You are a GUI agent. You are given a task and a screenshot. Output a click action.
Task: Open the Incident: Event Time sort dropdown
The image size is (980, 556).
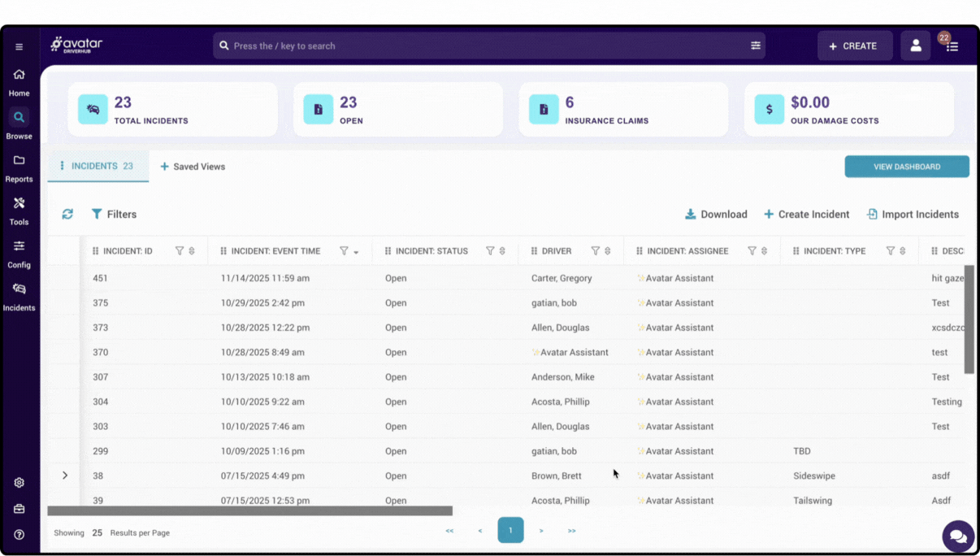pyautogui.click(x=356, y=252)
